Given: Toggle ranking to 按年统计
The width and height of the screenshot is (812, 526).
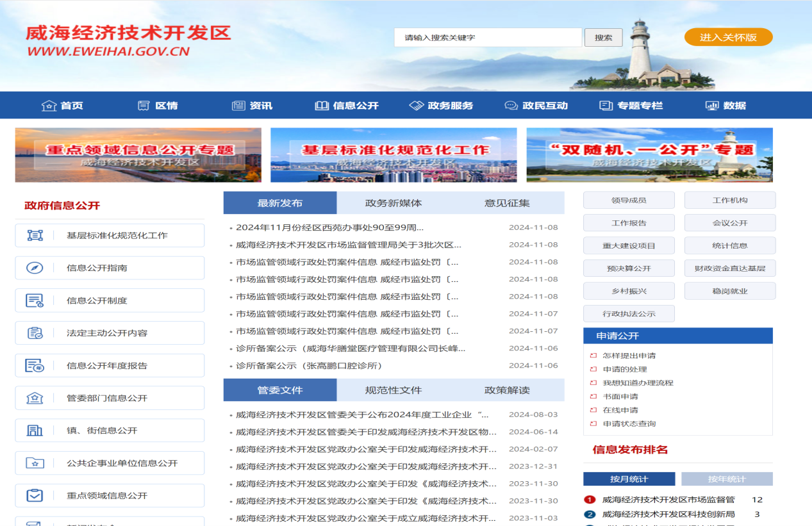Looking at the screenshot, I should pyautogui.click(x=727, y=479).
